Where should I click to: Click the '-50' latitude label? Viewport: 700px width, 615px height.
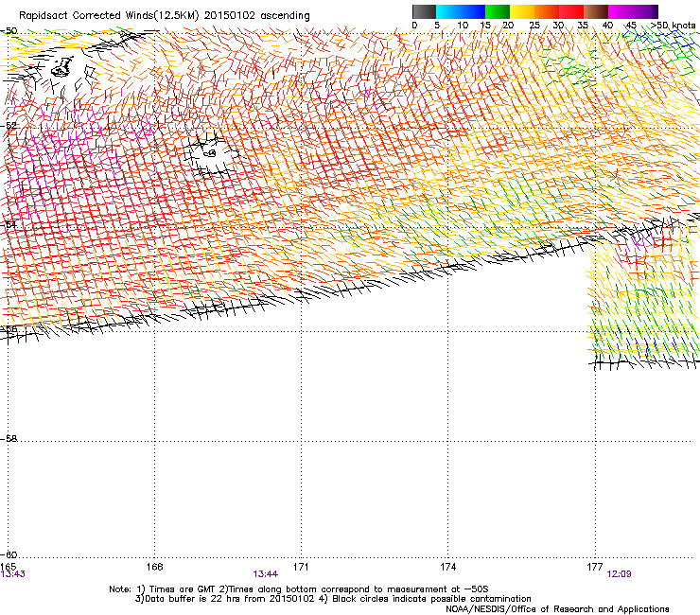9,31
